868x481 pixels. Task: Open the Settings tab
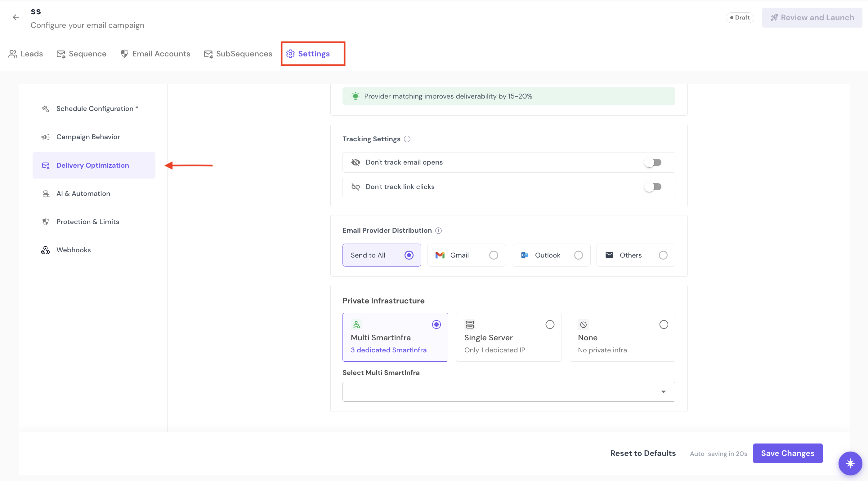pyautogui.click(x=308, y=54)
